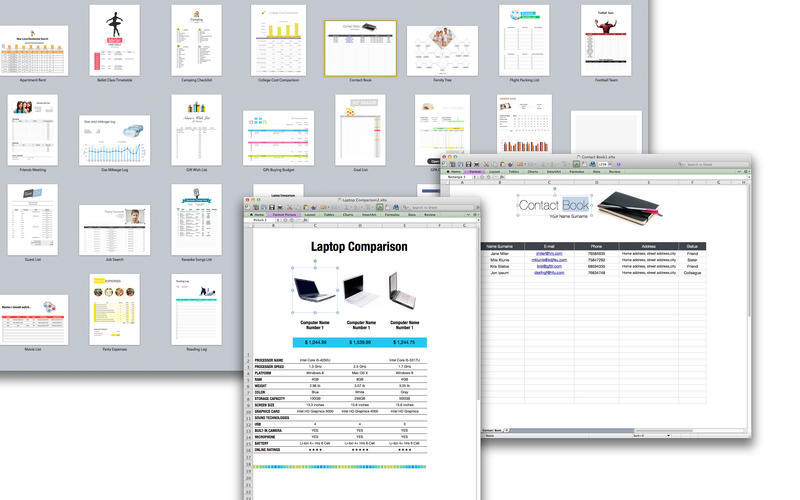800x500 pixels.
Task: Select the Friends Meeting template
Action: (x=33, y=130)
